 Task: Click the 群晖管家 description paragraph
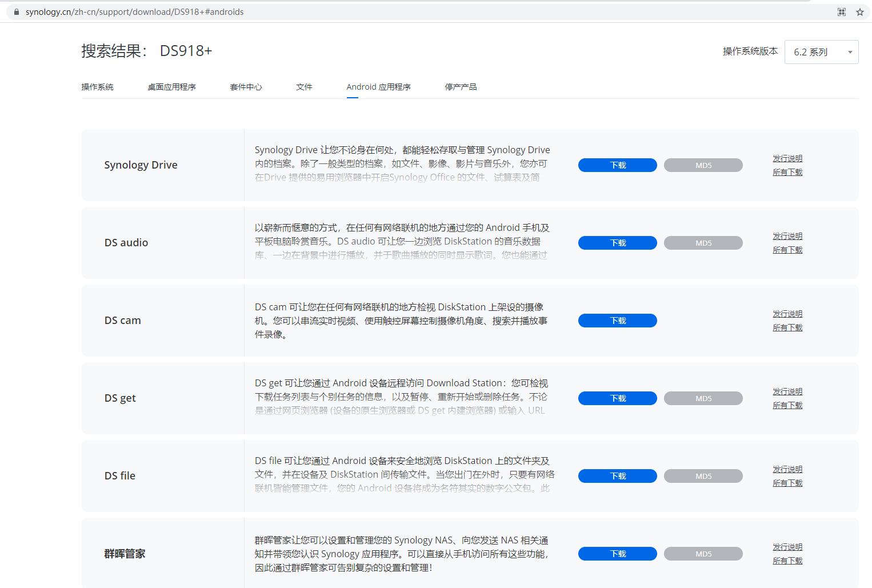point(402,554)
